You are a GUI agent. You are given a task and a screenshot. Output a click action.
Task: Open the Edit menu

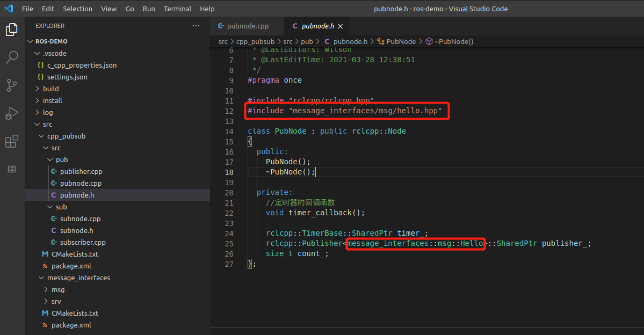click(x=48, y=9)
